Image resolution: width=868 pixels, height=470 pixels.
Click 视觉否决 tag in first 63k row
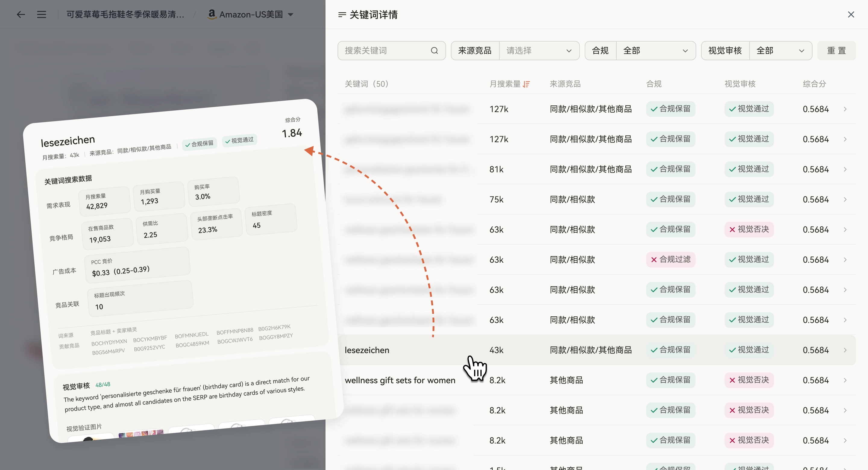pyautogui.click(x=749, y=230)
